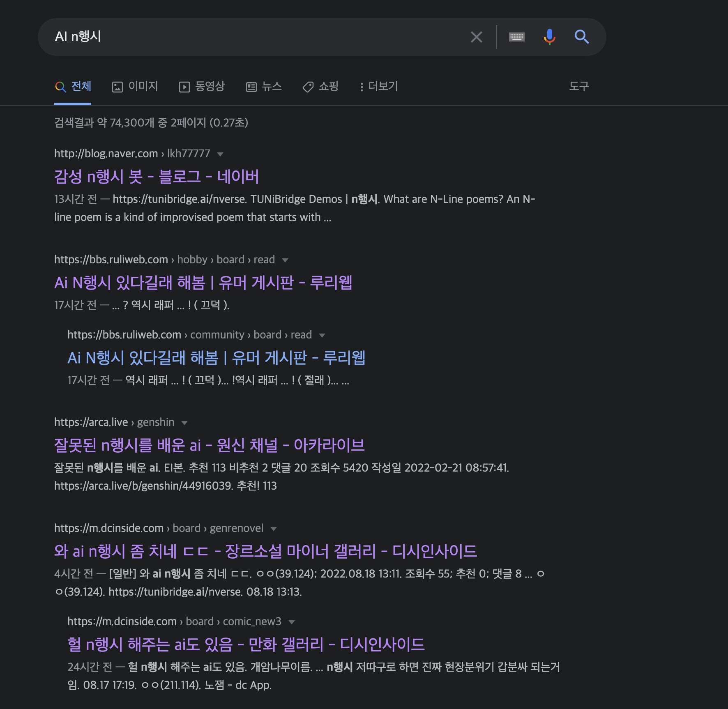
Task: Open result '헐 n행시 해주는 ai도 있음 - 만화 갤러리'
Action: (x=246, y=645)
